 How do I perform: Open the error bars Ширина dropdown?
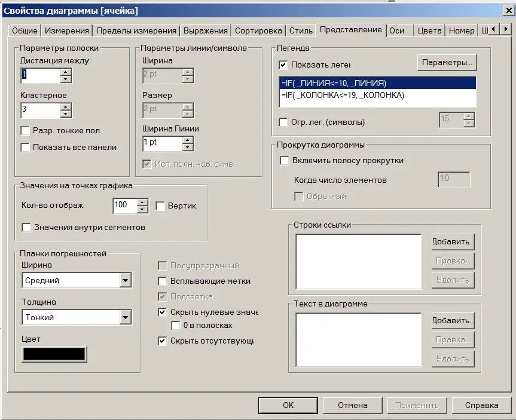(x=77, y=280)
